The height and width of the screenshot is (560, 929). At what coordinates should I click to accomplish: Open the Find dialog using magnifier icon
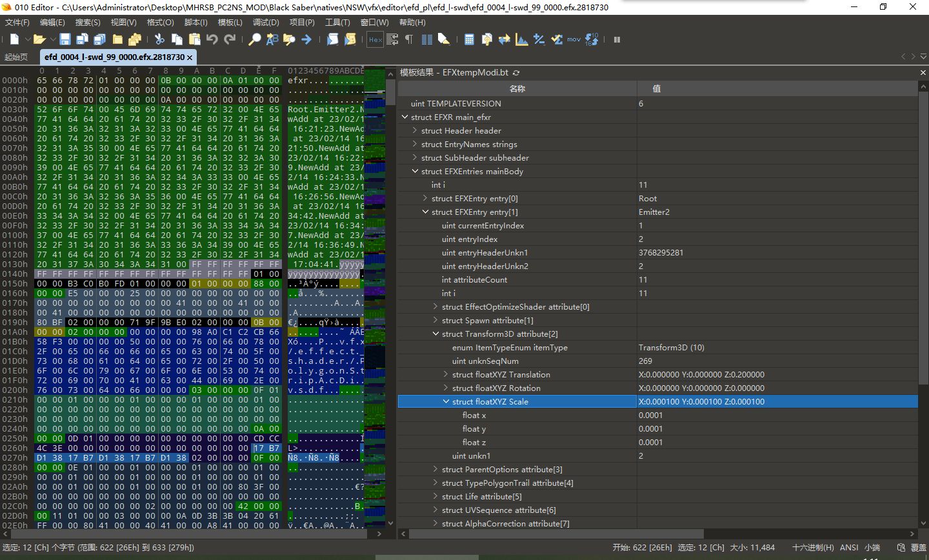point(255,39)
